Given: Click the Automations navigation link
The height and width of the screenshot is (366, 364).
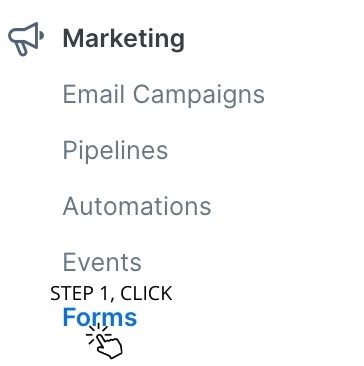Looking at the screenshot, I should click(x=137, y=207).
